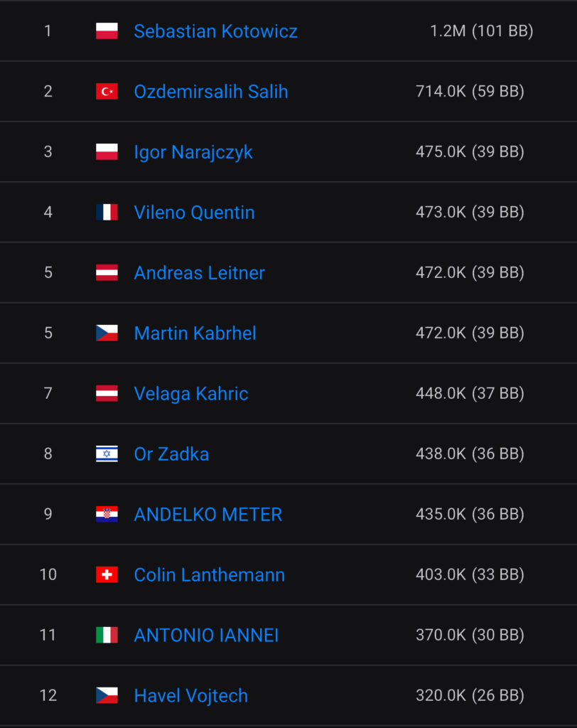Click the Italian flag icon

click(x=107, y=636)
